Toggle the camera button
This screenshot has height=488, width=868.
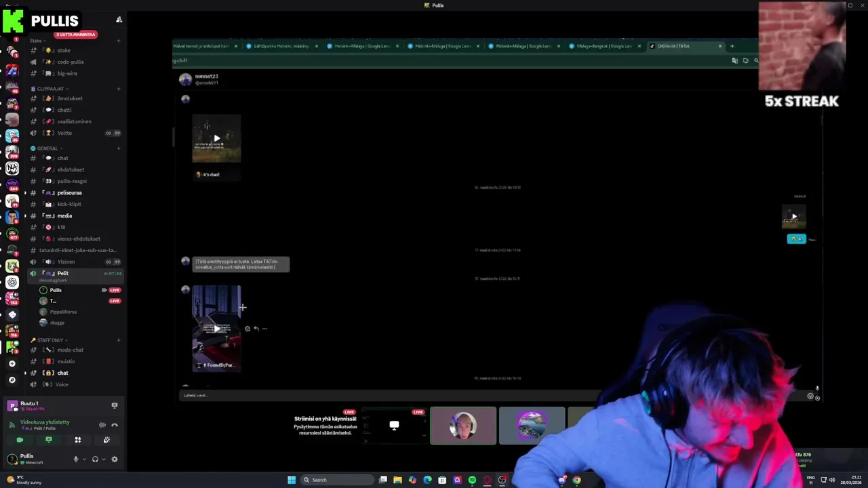point(20,440)
